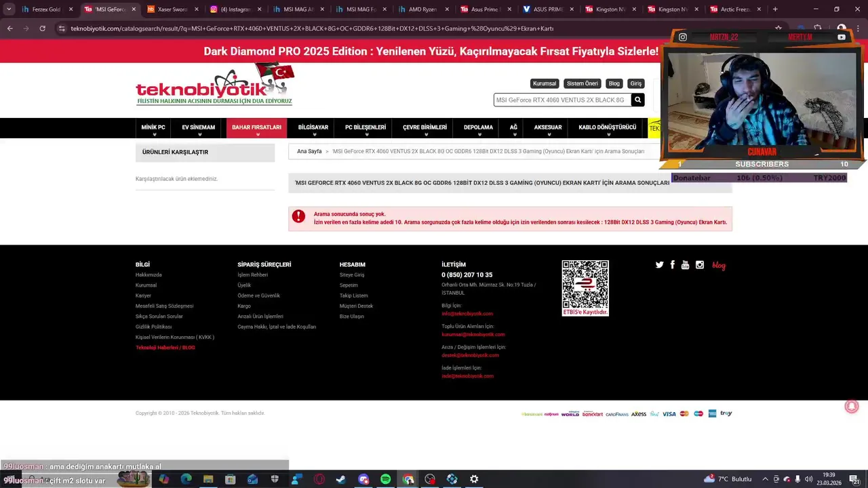Open the red chat bubble widget
Viewport: 868px width, 488px height.
pos(852,406)
